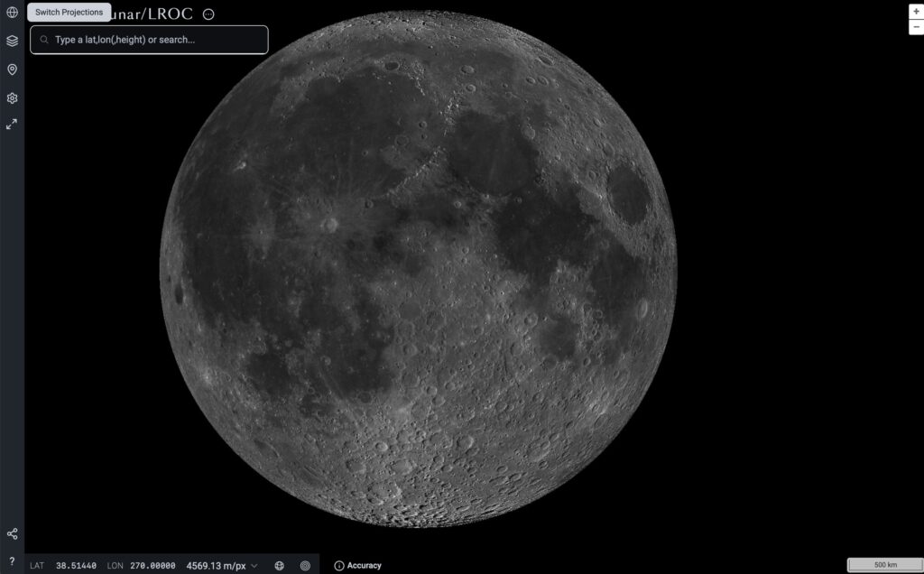The width and height of the screenshot is (924, 574).
Task: Open Settings via the gear icon
Action: tap(12, 98)
